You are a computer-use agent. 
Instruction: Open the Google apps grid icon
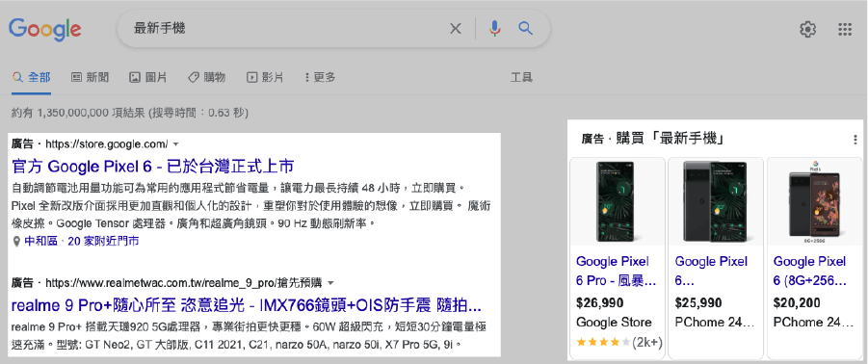tap(845, 29)
